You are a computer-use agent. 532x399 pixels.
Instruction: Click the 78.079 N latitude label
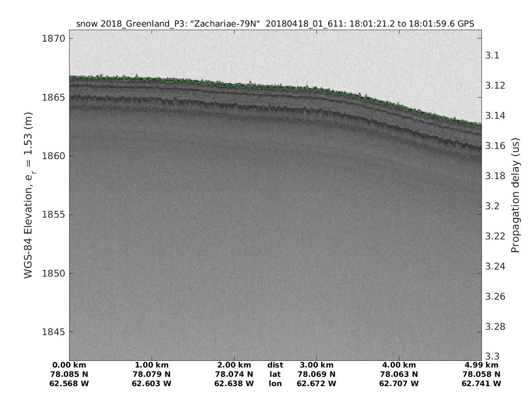152,374
